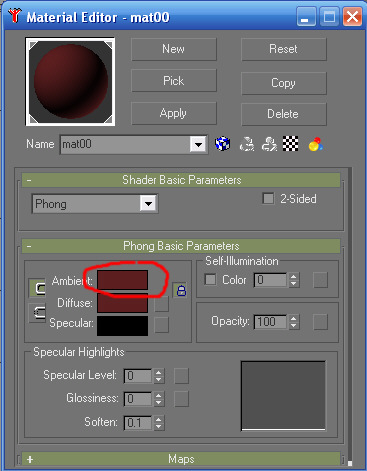
Task: Expand the Maps rollout
Action: (x=181, y=459)
